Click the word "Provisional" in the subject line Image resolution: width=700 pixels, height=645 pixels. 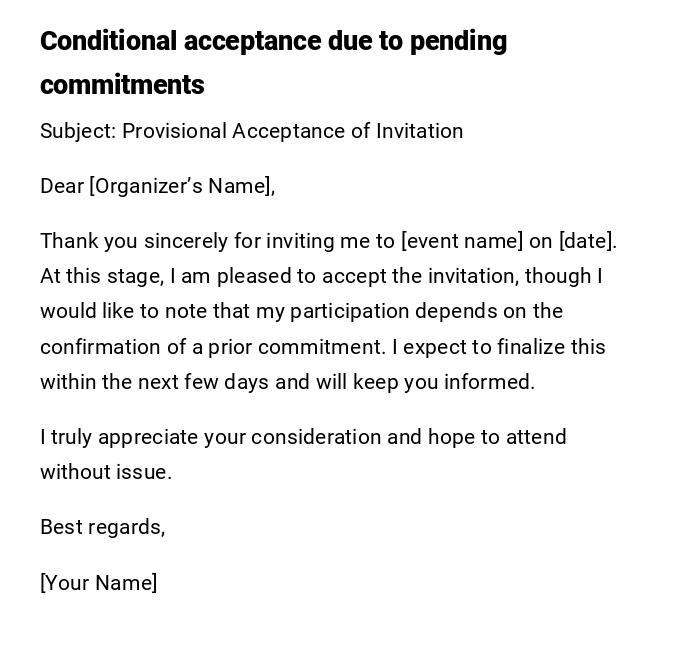coord(176,131)
